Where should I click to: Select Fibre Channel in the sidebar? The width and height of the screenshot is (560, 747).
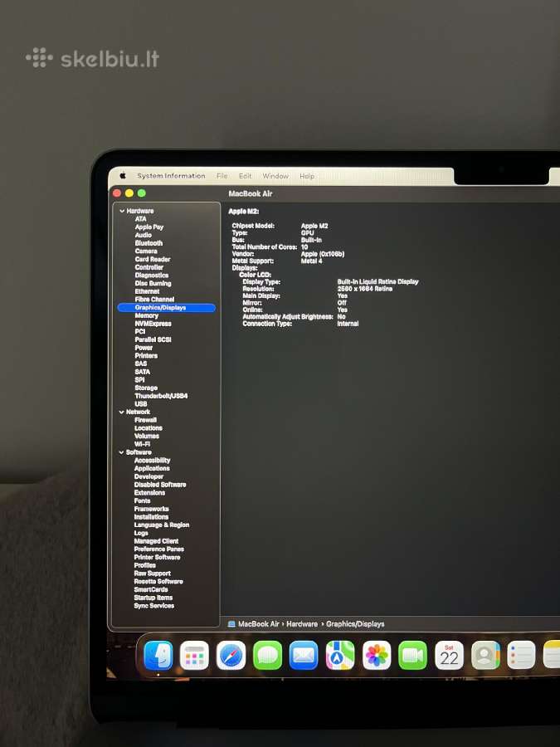tap(154, 299)
